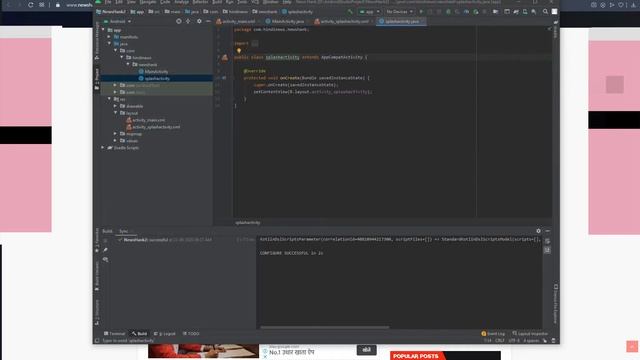Click locate-file target icon in Project panel
Screen dimensions: 640x360
(179, 21)
